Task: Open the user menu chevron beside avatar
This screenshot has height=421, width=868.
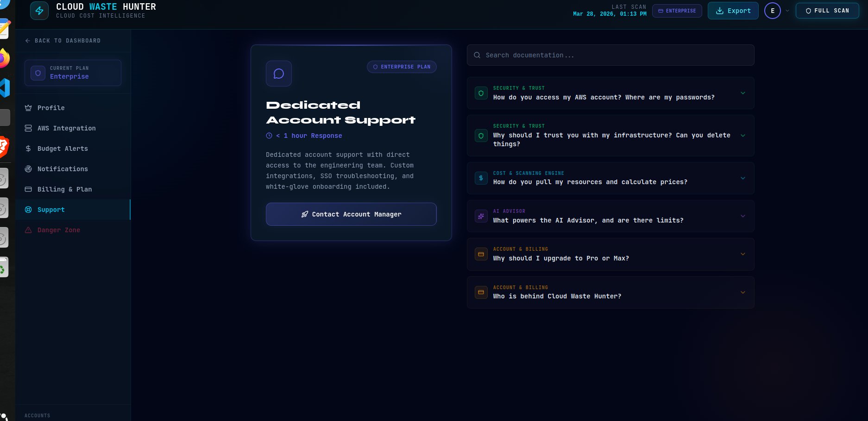Action: coord(787,11)
